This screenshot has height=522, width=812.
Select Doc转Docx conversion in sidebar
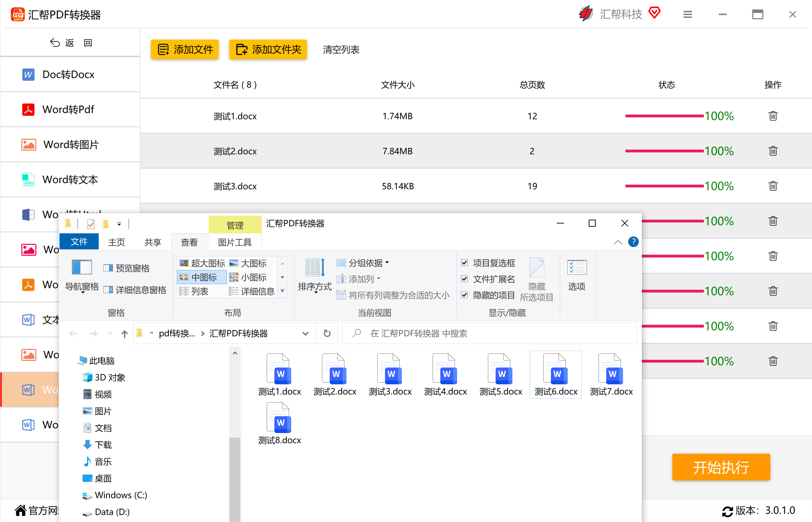(70, 74)
